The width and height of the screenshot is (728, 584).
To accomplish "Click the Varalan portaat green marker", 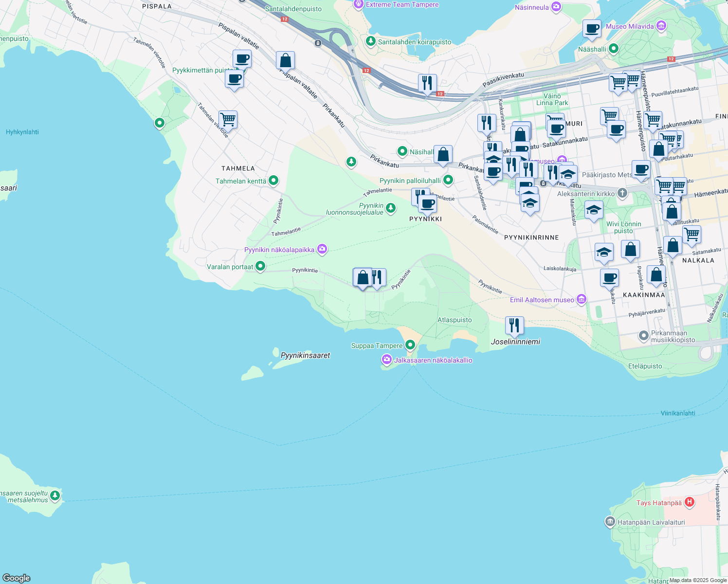I will (260, 266).
